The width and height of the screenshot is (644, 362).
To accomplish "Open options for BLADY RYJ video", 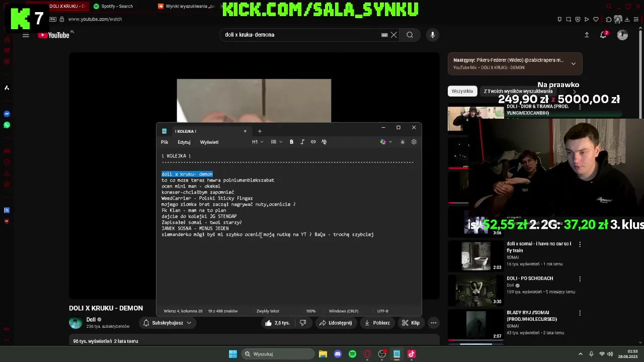I will pyautogui.click(x=580, y=313).
